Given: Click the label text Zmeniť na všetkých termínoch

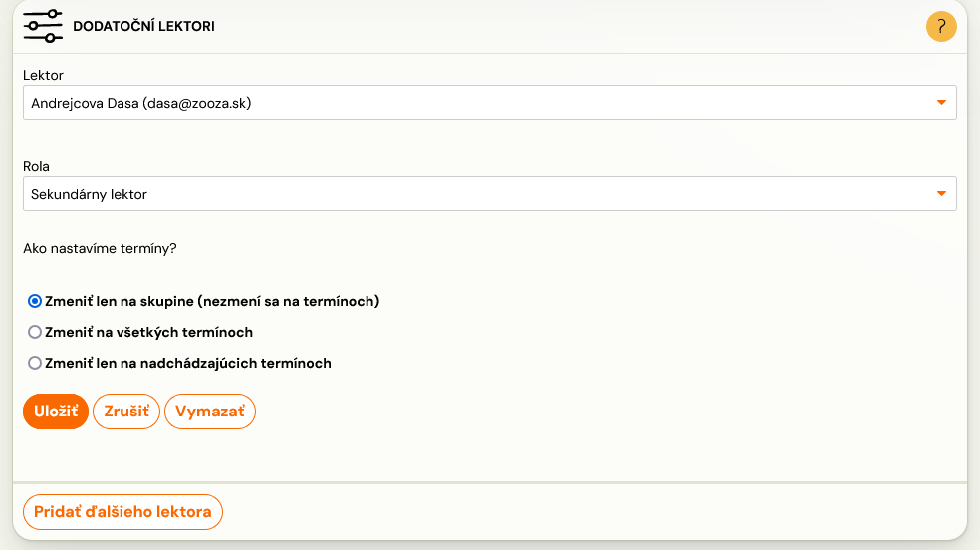Looking at the screenshot, I should [148, 333].
